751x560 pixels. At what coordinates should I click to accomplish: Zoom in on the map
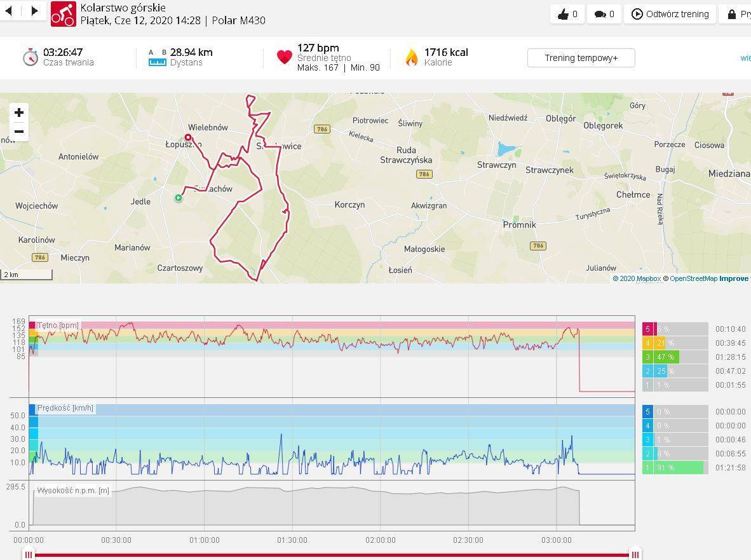(x=19, y=113)
